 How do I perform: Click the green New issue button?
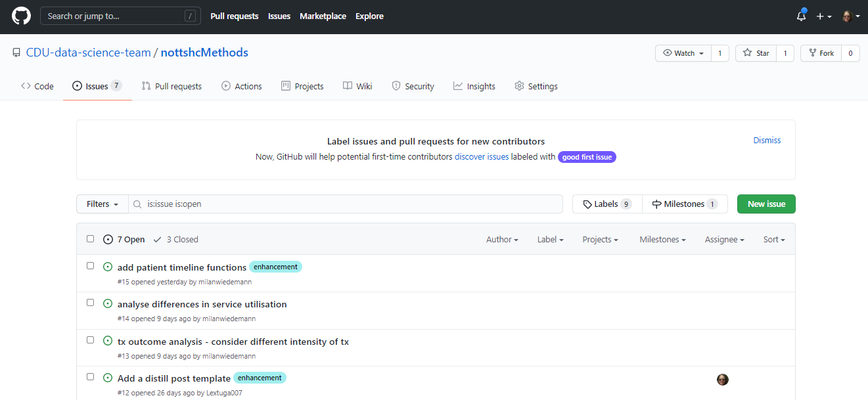766,204
